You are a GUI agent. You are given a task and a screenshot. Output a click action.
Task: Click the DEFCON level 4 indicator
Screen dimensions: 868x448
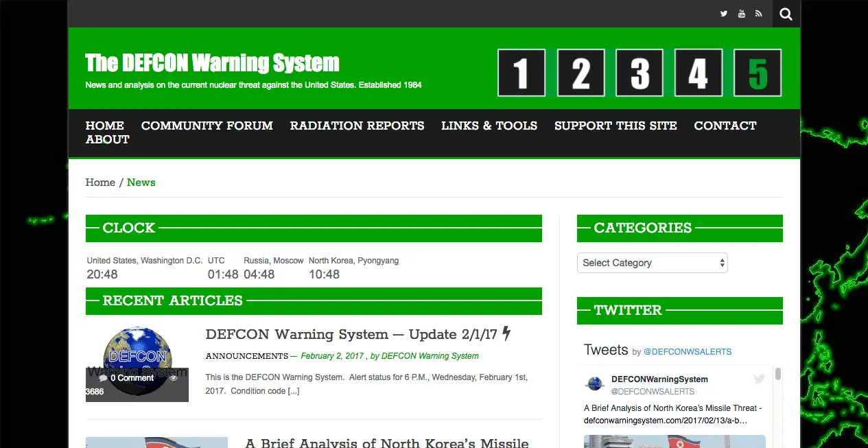pyautogui.click(x=699, y=73)
